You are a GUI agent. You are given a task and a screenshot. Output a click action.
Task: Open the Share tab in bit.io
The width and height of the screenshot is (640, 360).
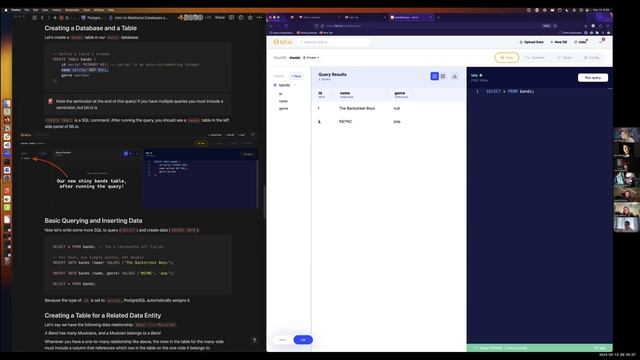click(564, 58)
